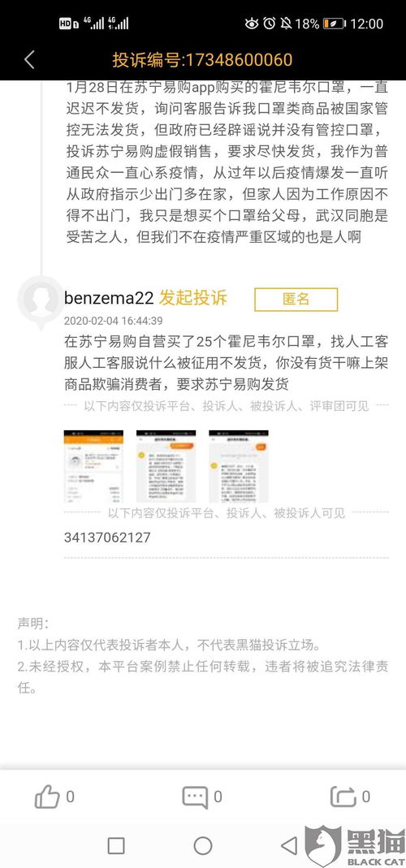The width and height of the screenshot is (406, 868).
Task: Open the third chat screenshot thumbnail
Action: [239, 466]
